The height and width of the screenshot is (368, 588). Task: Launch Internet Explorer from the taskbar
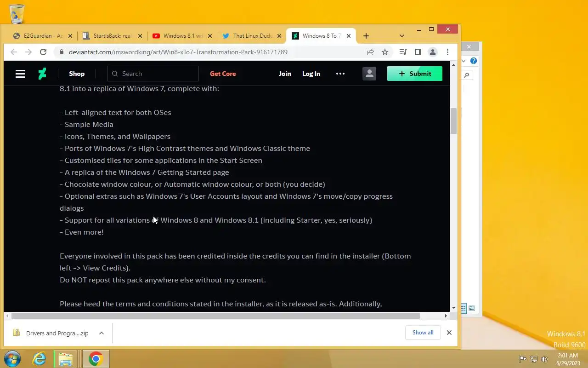pyautogui.click(x=39, y=359)
